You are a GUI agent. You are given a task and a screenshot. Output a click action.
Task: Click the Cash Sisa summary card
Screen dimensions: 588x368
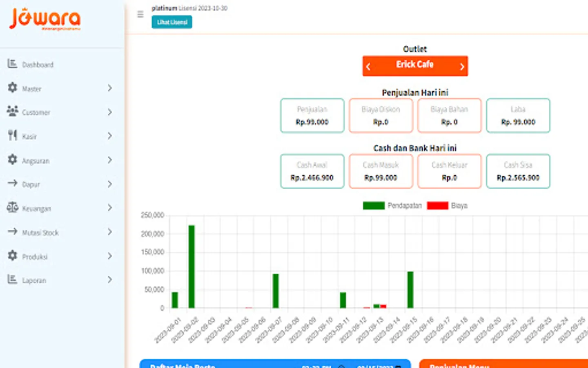tap(518, 171)
